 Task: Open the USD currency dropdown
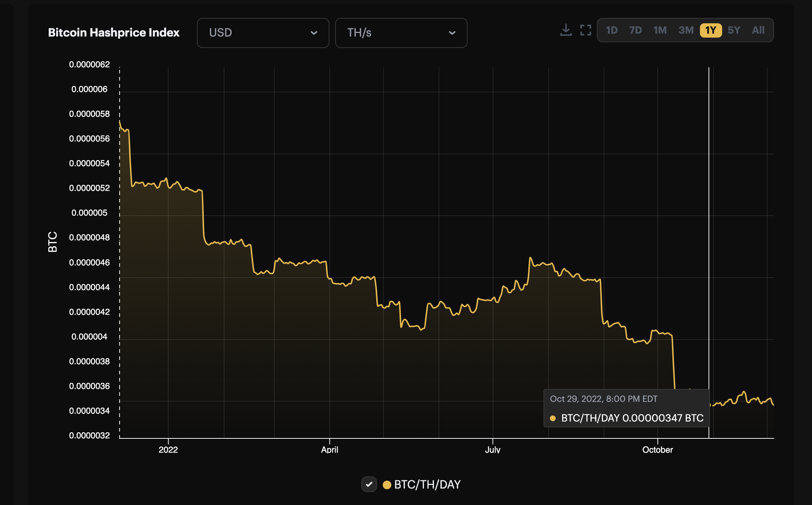pyautogui.click(x=263, y=33)
